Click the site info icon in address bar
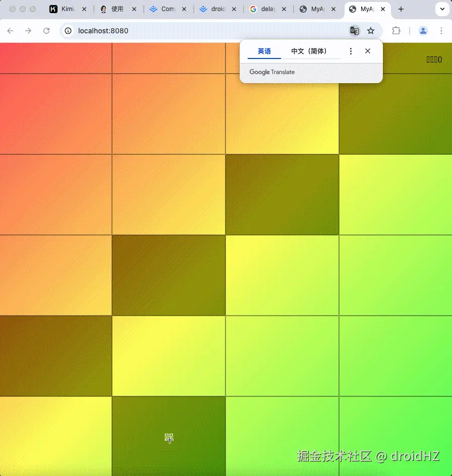Screen dimensions: 452x476 click(x=68, y=31)
